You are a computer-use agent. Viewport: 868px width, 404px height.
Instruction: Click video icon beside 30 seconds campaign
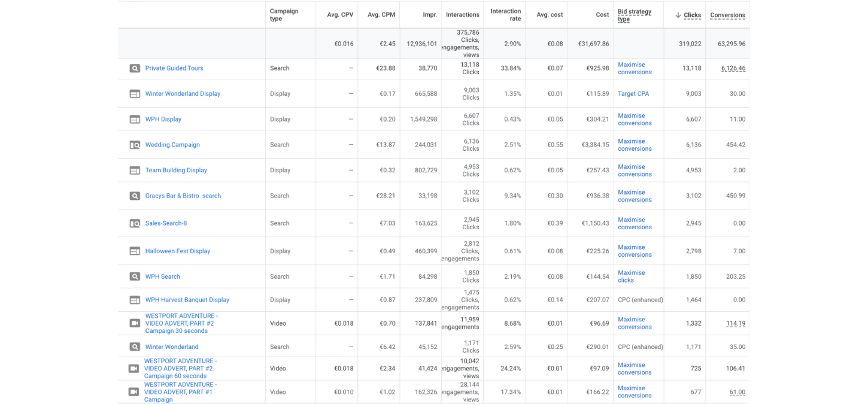tap(135, 323)
